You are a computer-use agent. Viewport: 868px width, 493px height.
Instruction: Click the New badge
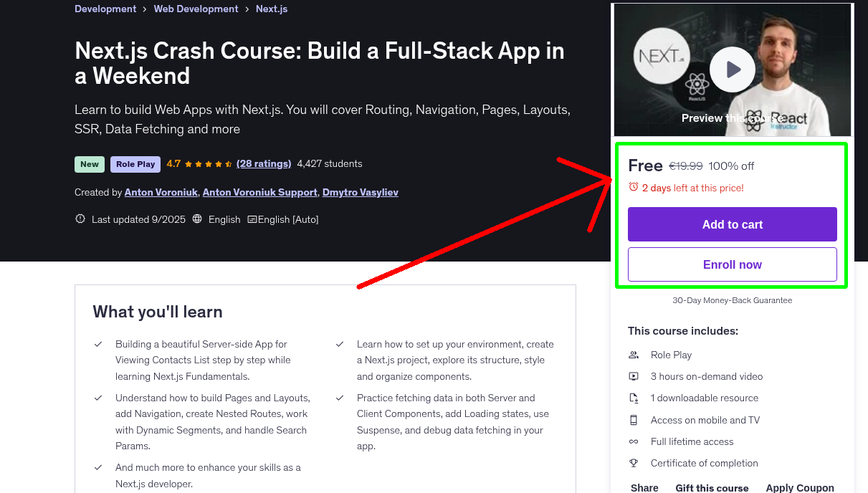90,164
